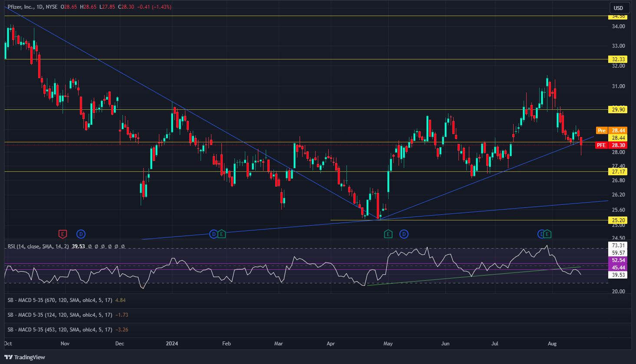Image resolution: width=636 pixels, height=364 pixels.
Task: Click the closing price C28.30 in header
Action: (126, 7)
